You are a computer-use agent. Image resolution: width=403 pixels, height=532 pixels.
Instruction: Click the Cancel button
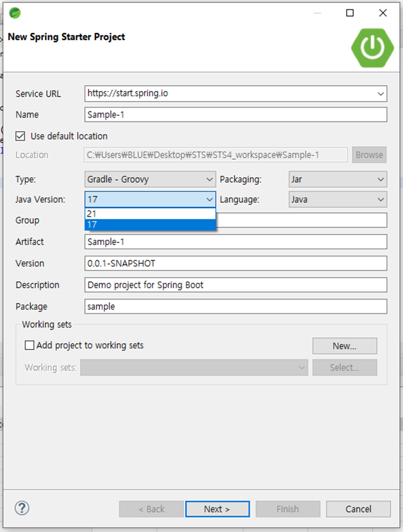pos(358,509)
